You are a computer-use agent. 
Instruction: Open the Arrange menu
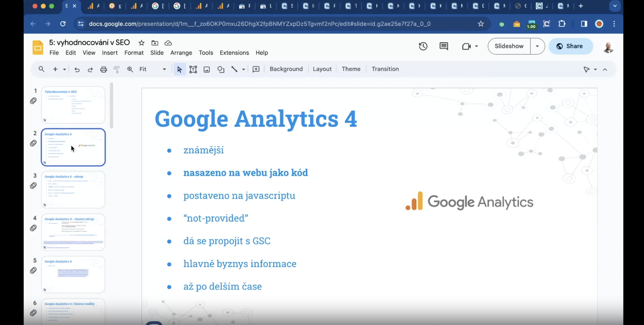point(181,53)
